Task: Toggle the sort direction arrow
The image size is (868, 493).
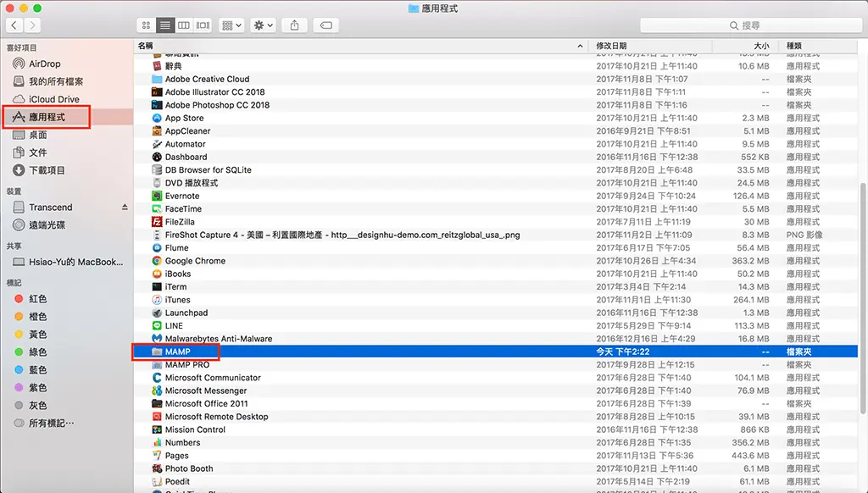Action: [x=580, y=46]
